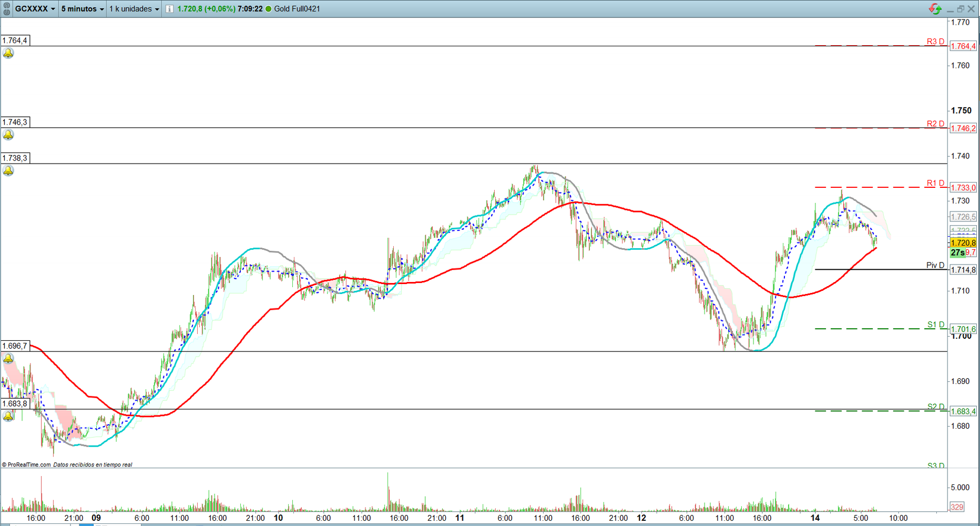The width and height of the screenshot is (980, 526).
Task: Click the green real-time data status dot
Action: (269, 9)
